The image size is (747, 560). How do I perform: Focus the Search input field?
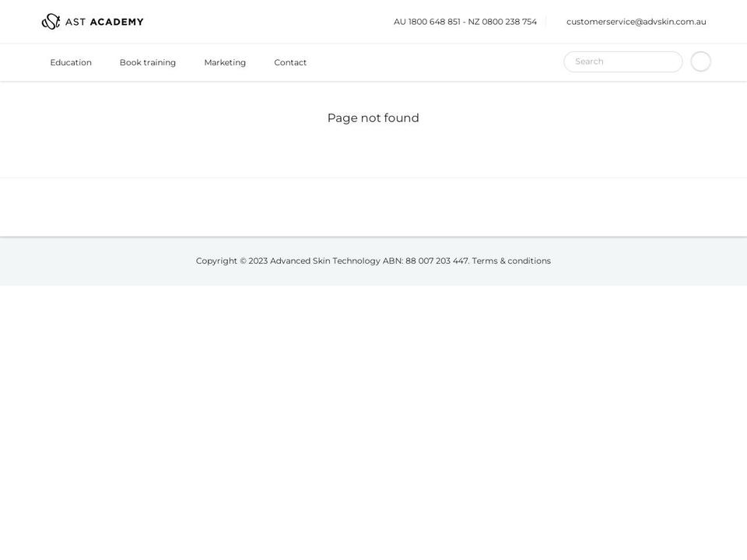(623, 61)
